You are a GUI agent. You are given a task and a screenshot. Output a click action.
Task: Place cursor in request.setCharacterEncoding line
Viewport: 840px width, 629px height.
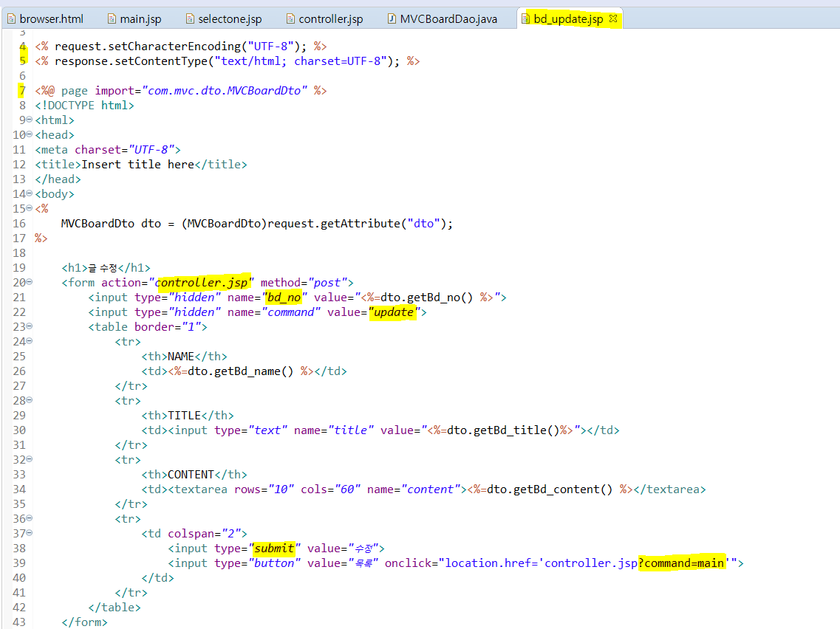pos(180,47)
